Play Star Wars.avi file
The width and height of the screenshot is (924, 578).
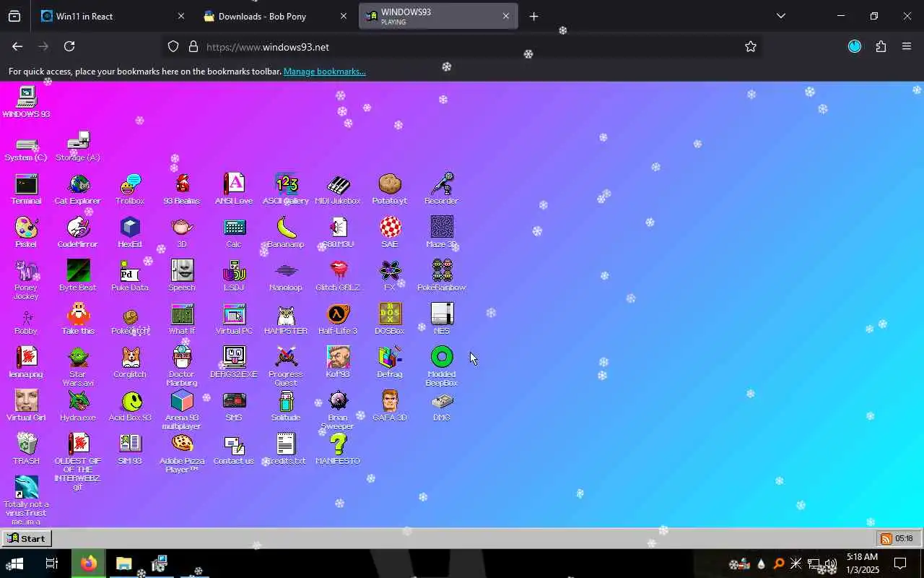click(x=78, y=367)
